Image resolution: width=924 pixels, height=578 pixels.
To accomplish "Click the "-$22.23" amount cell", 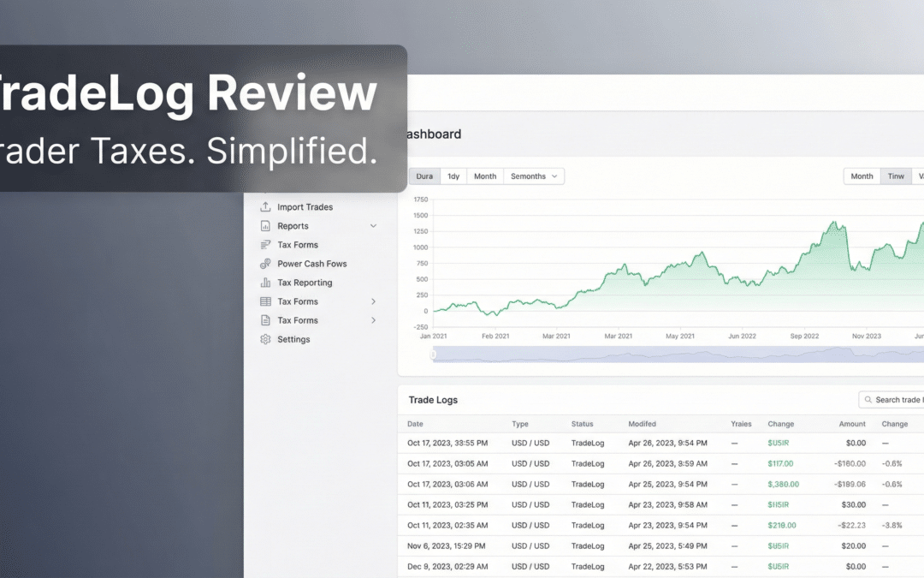I will tap(851, 526).
